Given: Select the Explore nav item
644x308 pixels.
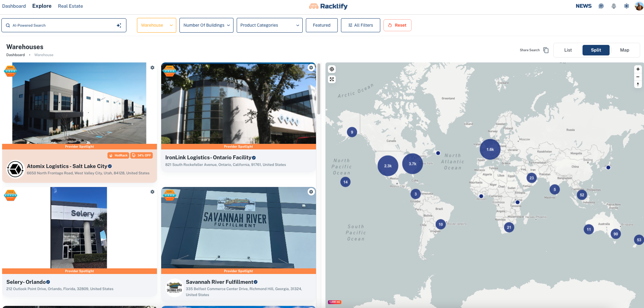Looking at the screenshot, I should point(42,6).
